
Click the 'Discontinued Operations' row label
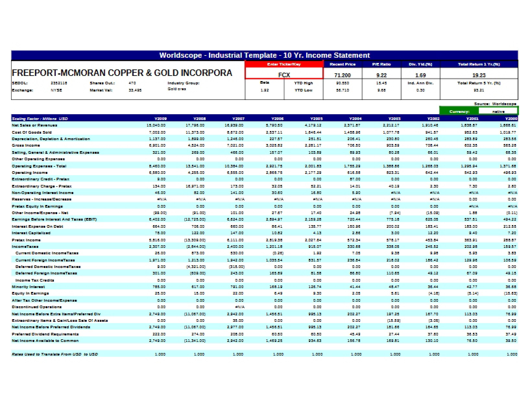[x=37, y=307]
